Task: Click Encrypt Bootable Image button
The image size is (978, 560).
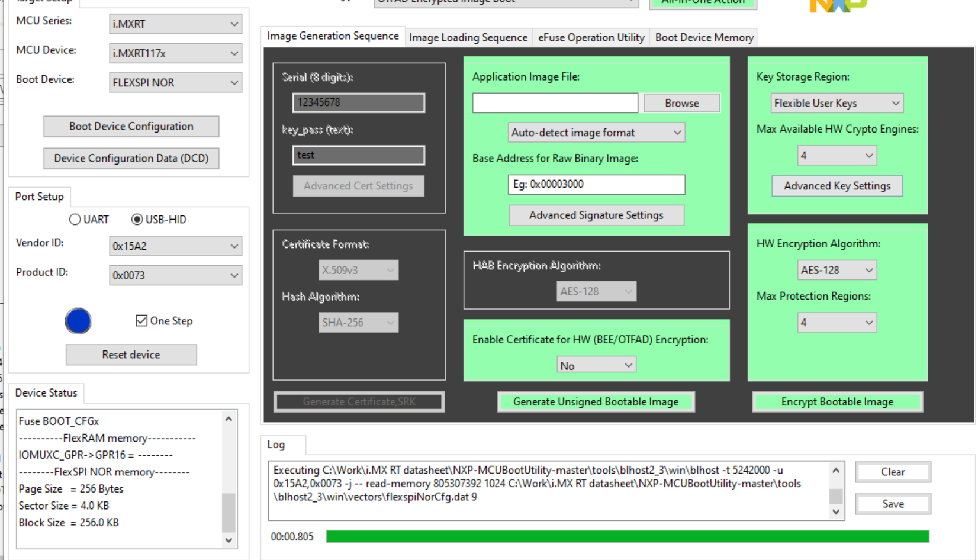Action: (x=837, y=402)
